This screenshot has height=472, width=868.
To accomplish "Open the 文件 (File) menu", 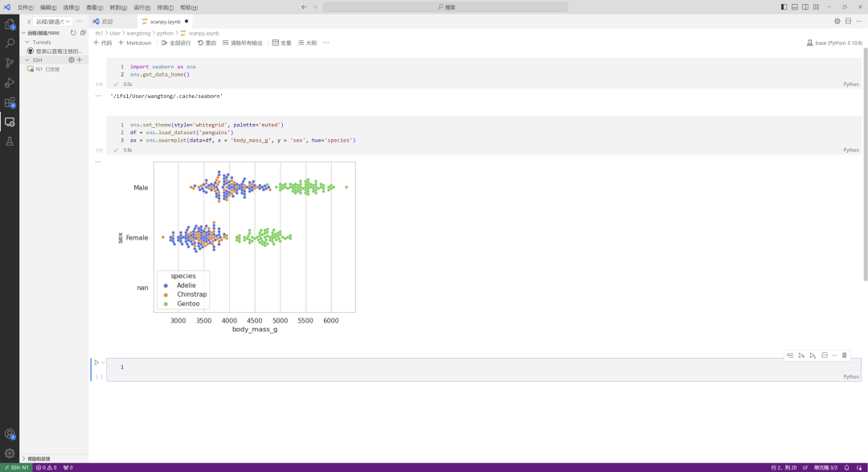I will 26,7.
